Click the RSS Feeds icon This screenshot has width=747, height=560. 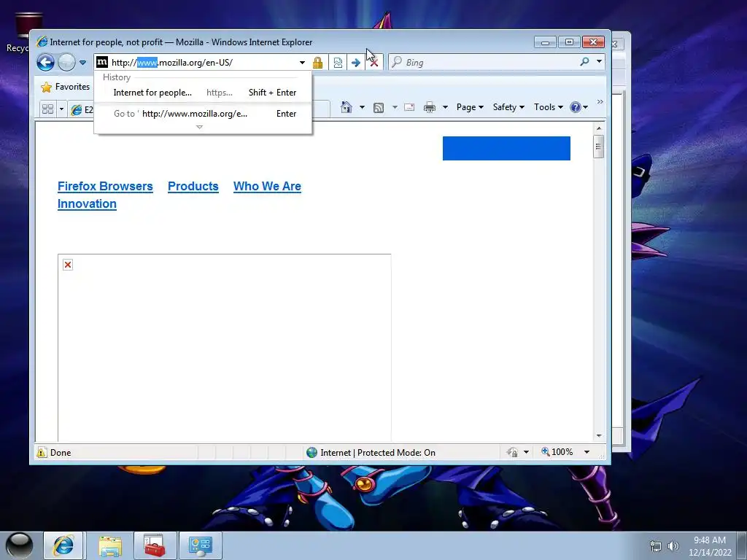click(379, 108)
